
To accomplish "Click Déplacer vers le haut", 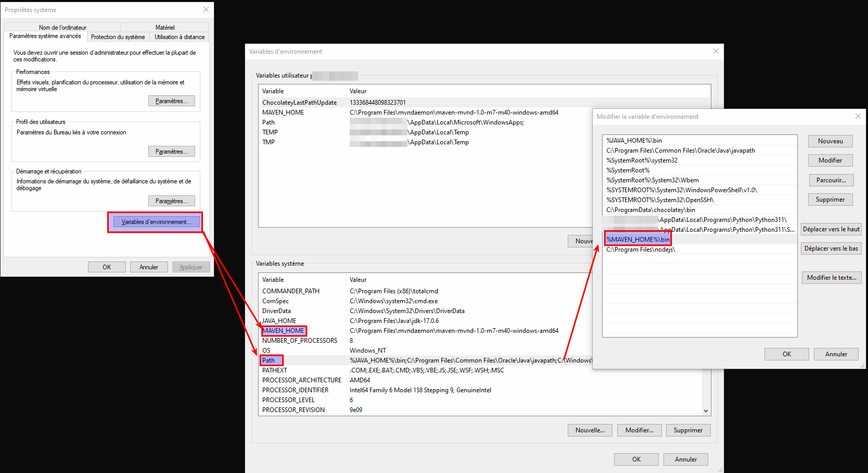I will coord(831,229).
